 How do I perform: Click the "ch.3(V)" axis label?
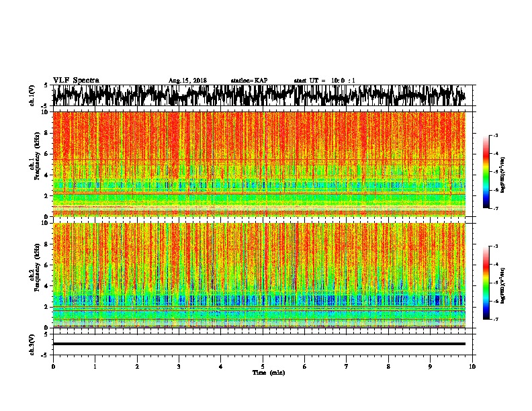32,345
